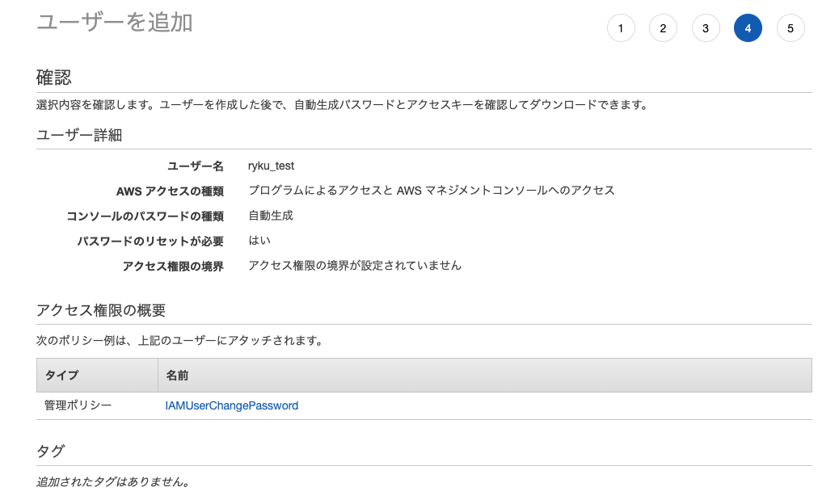Viewport: 839px width, 504px height.
Task: Select the highlighted step 4 circle
Action: click(748, 27)
